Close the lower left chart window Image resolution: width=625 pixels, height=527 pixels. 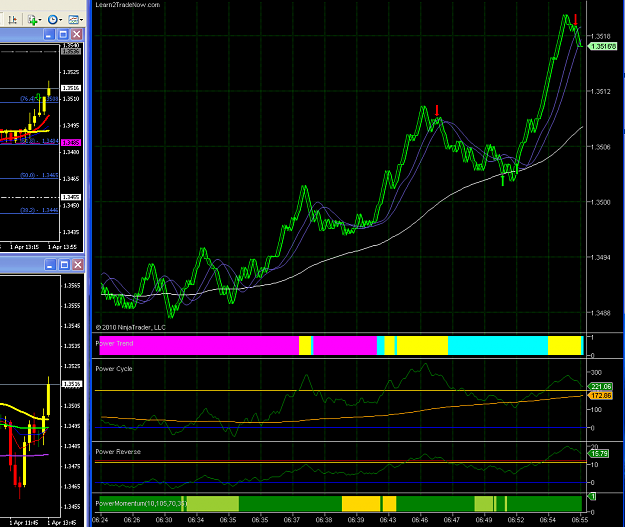(x=78, y=265)
